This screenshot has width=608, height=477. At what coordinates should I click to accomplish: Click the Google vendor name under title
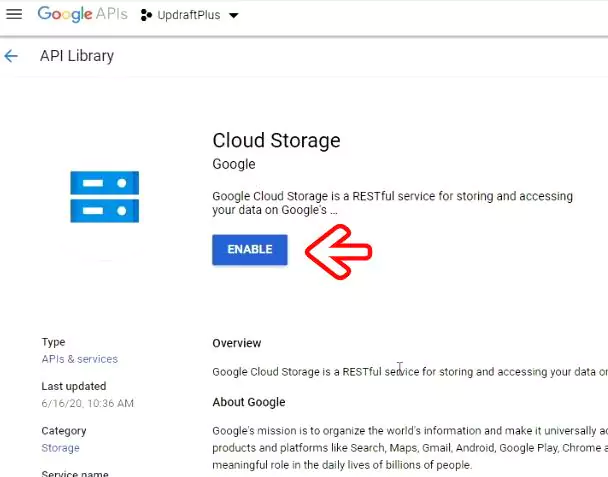(234, 164)
